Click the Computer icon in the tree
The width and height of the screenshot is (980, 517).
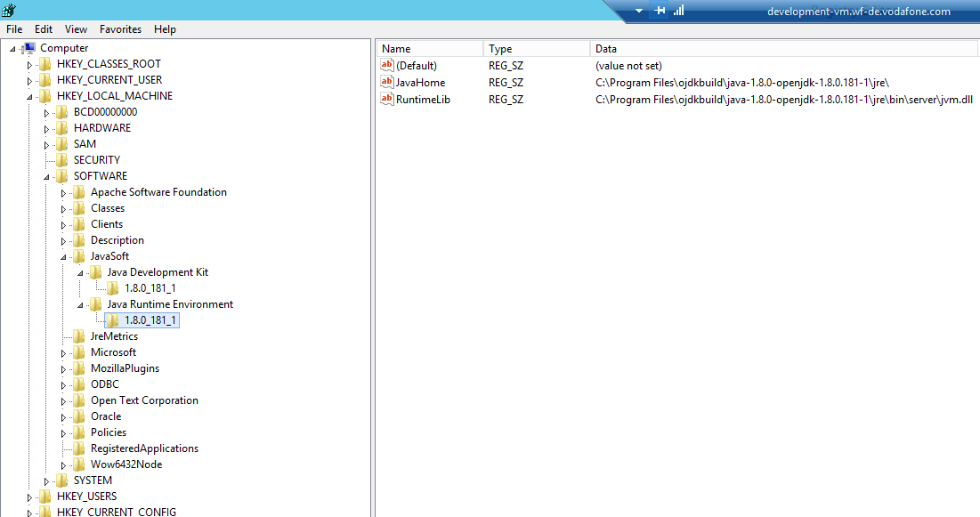(28, 48)
